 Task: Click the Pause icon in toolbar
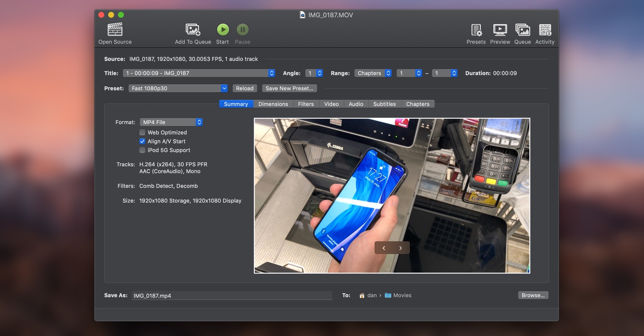click(242, 30)
